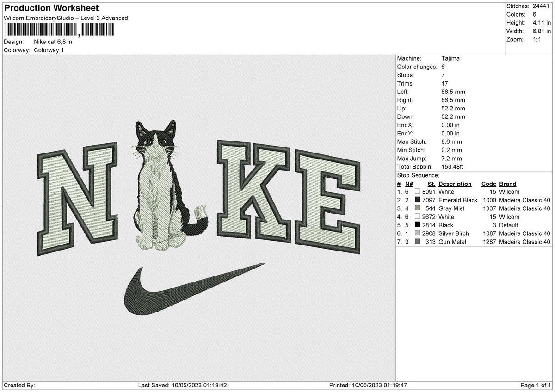The image size is (555, 392).
Task: Click the Gray Mist swatch for stop 3
Action: (x=418, y=208)
